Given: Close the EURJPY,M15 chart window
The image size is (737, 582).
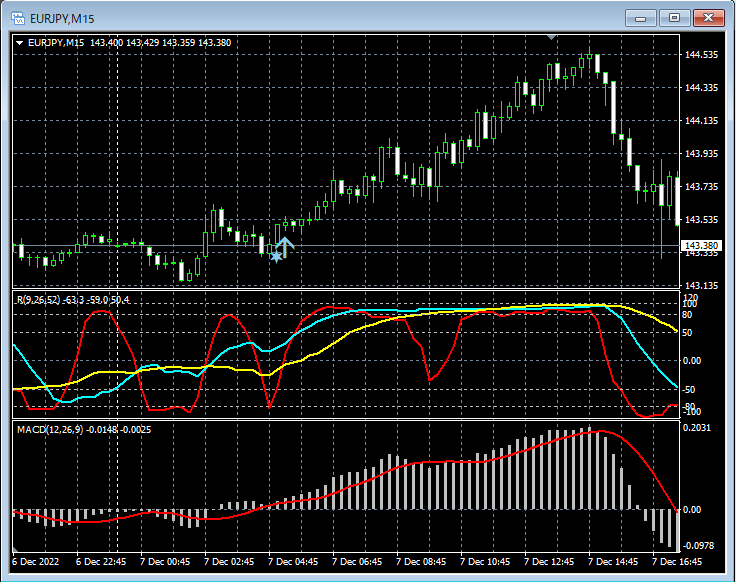Looking at the screenshot, I should pos(709,17).
